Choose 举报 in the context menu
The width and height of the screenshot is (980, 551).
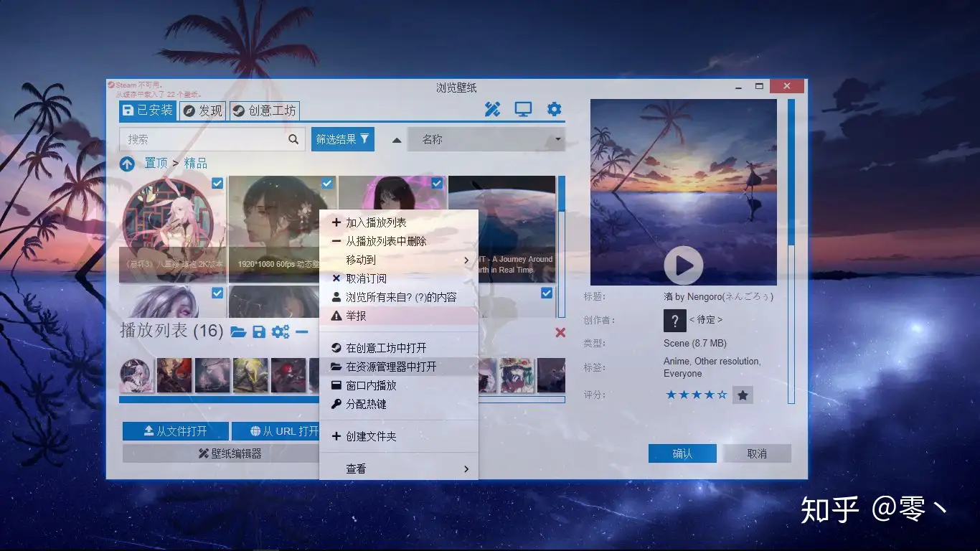(x=398, y=316)
